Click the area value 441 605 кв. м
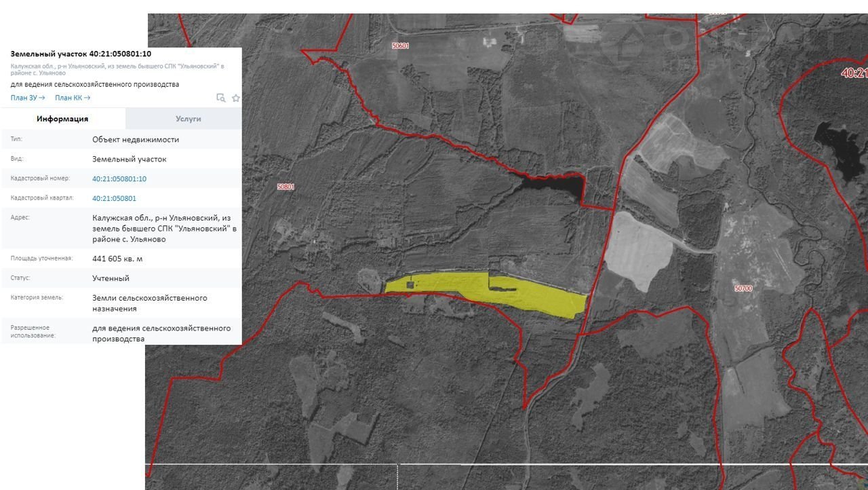The height and width of the screenshot is (490, 868). coord(117,259)
